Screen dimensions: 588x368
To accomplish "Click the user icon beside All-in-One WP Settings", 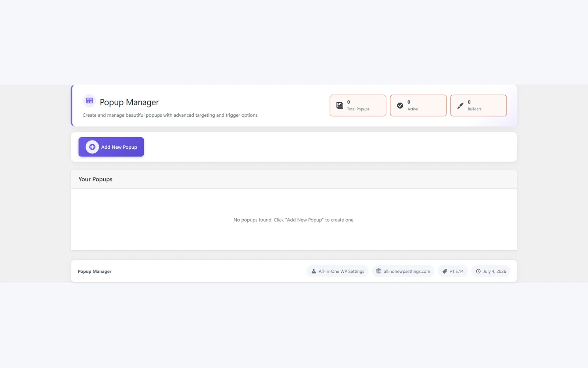I will click(x=313, y=271).
